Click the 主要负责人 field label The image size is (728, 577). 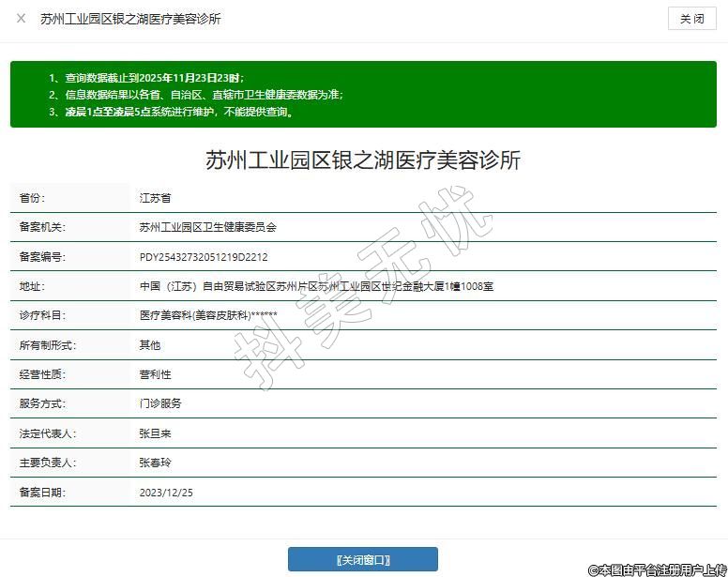(x=48, y=463)
